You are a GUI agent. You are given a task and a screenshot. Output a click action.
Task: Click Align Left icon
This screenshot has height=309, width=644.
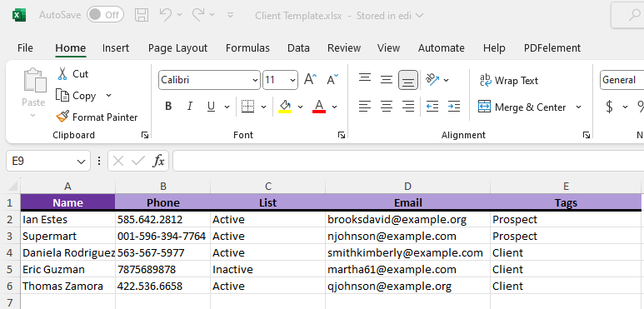(365, 107)
